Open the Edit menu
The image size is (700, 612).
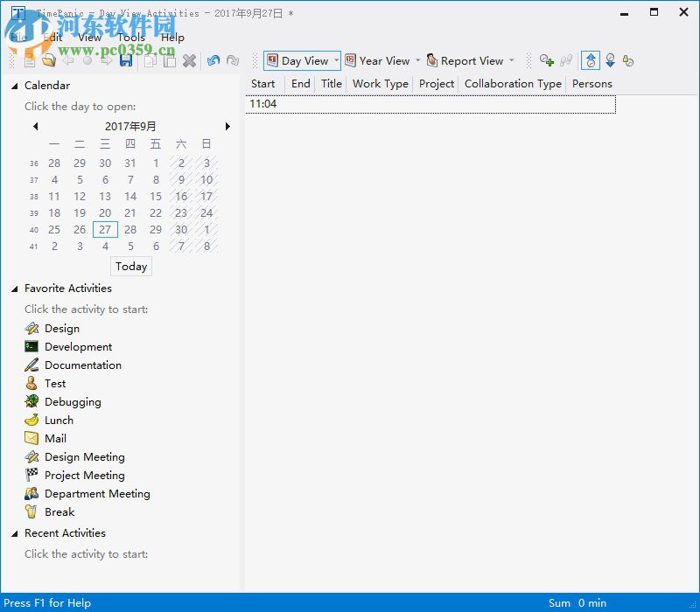tap(51, 37)
